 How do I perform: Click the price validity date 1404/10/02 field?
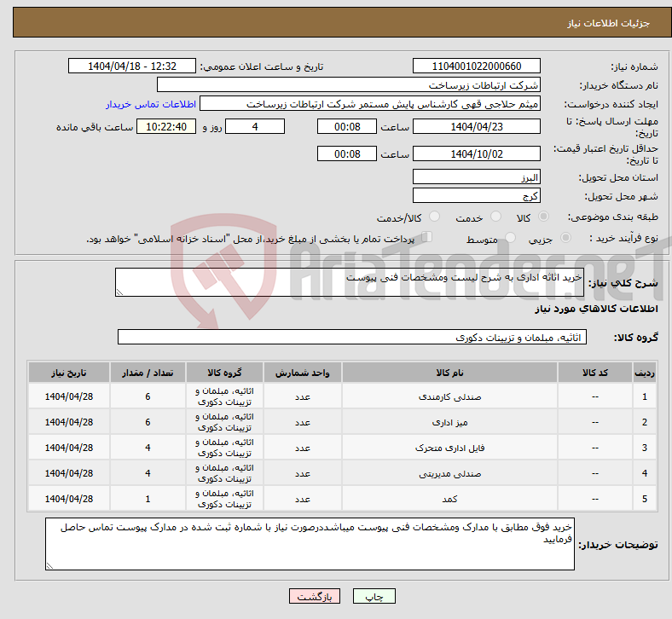(476, 153)
